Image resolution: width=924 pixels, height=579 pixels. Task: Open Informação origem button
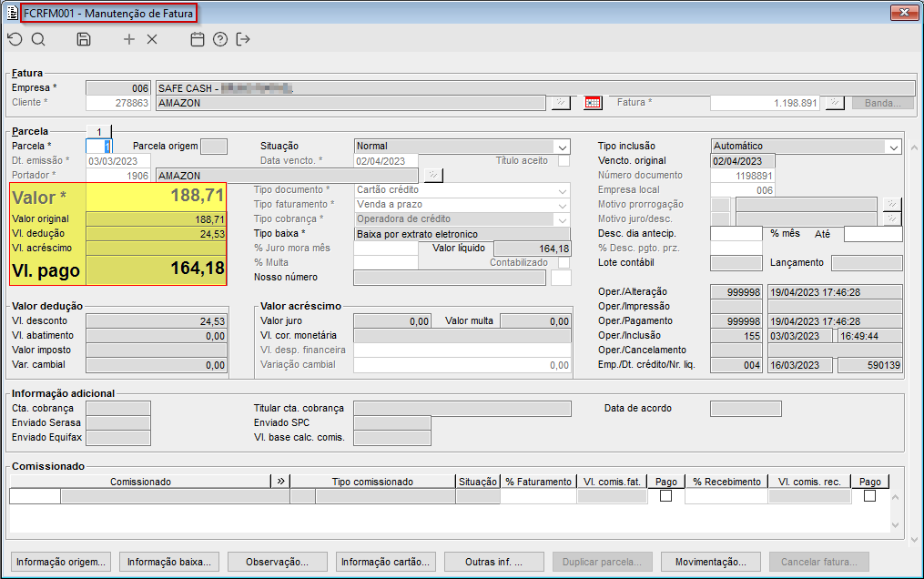pyautogui.click(x=62, y=562)
